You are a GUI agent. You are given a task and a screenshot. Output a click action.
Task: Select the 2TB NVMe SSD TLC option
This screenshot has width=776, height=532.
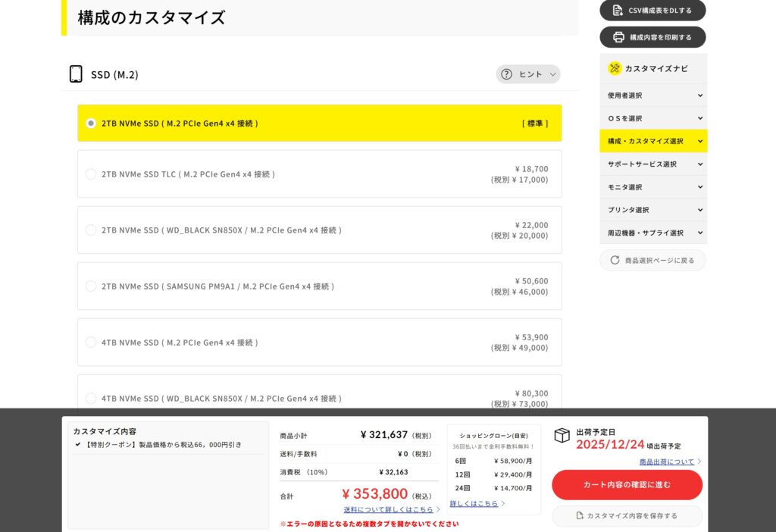91,174
